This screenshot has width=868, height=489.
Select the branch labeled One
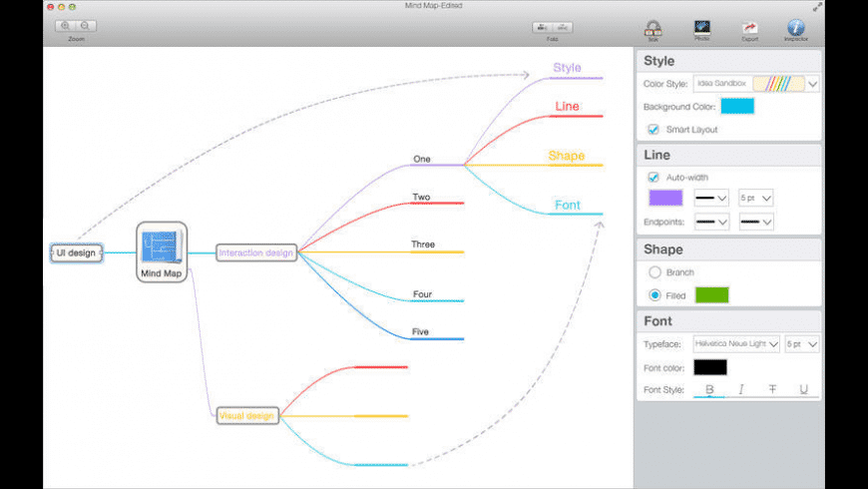[422, 159]
